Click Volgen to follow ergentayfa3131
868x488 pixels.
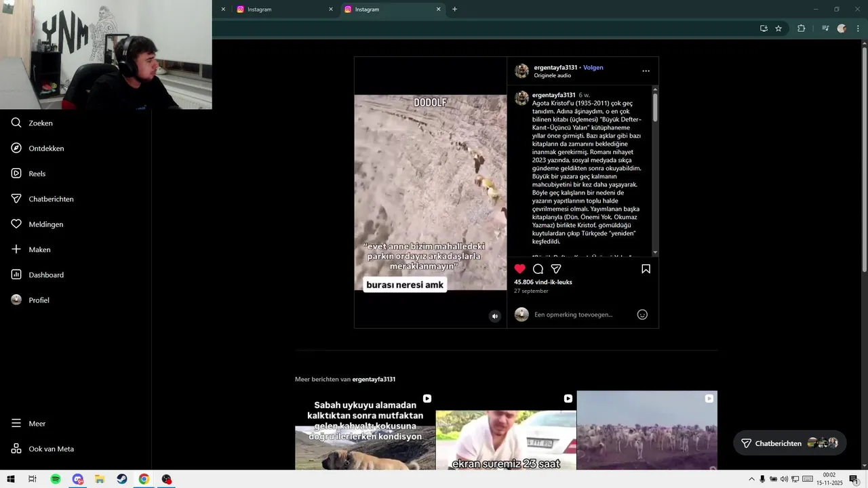593,68
